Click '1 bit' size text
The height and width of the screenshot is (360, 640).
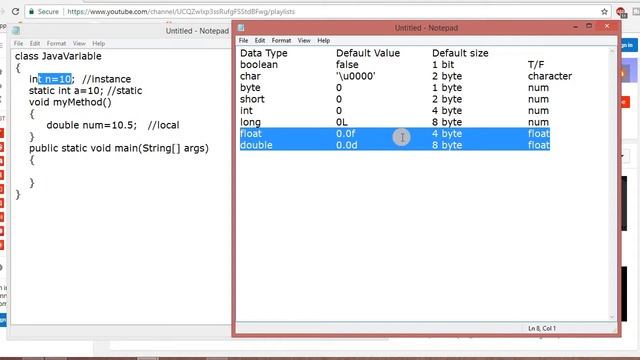tap(443, 64)
